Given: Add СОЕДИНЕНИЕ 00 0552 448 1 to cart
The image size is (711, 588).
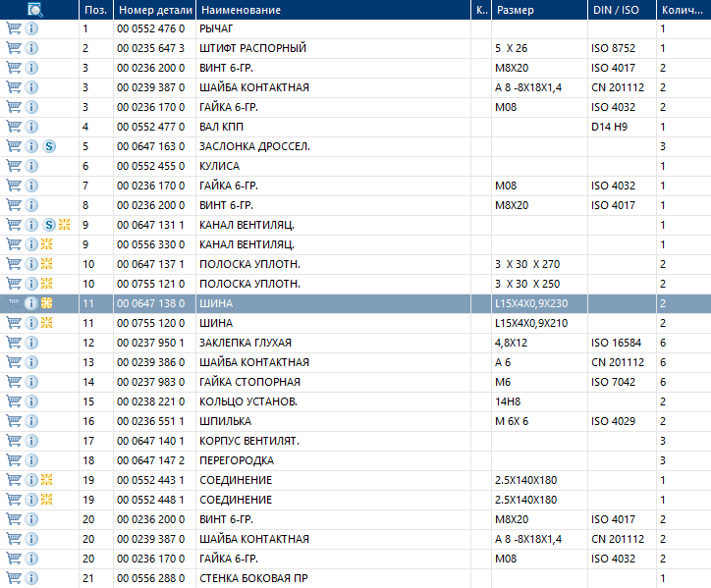Looking at the screenshot, I should pos(14,500).
